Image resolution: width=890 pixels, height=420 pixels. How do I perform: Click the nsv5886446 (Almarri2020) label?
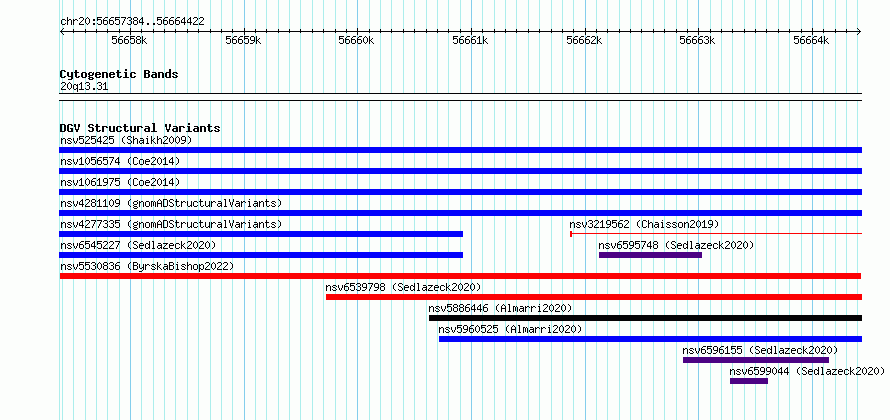click(x=500, y=308)
